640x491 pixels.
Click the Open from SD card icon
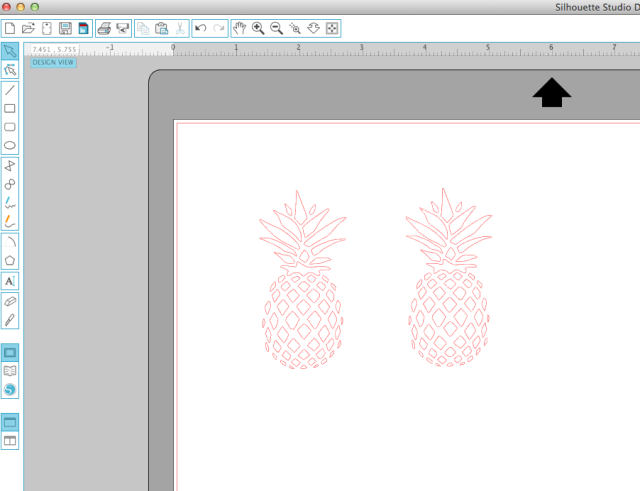point(47,28)
